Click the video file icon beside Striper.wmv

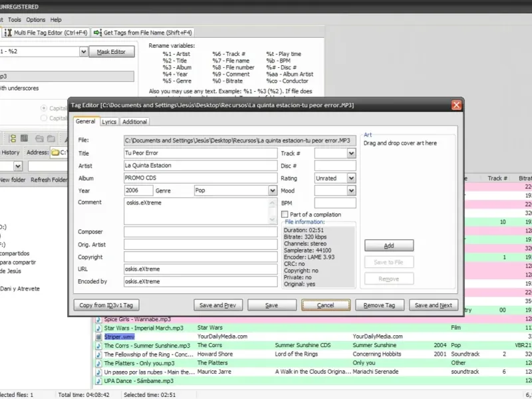point(98,336)
